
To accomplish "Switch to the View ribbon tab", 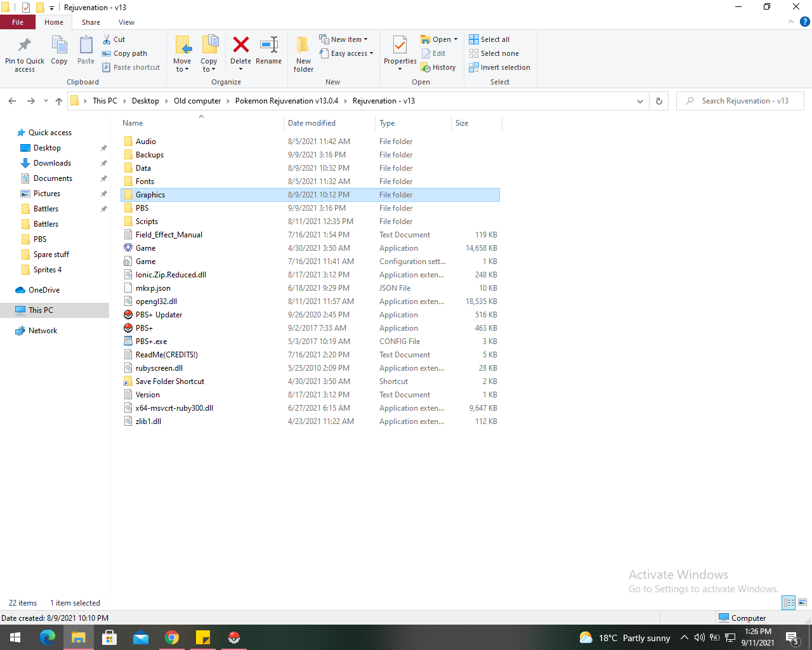I will [126, 22].
